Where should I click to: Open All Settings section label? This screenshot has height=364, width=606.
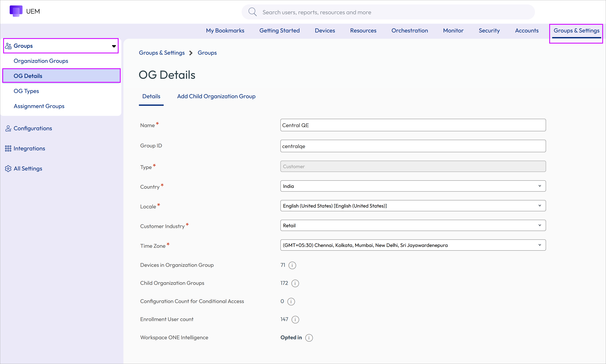pos(28,169)
